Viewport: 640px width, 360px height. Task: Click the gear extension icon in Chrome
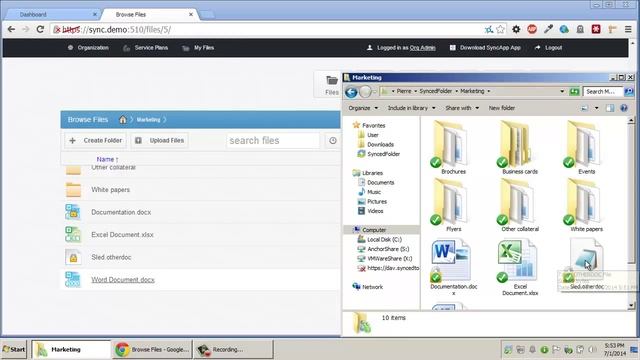tap(516, 29)
